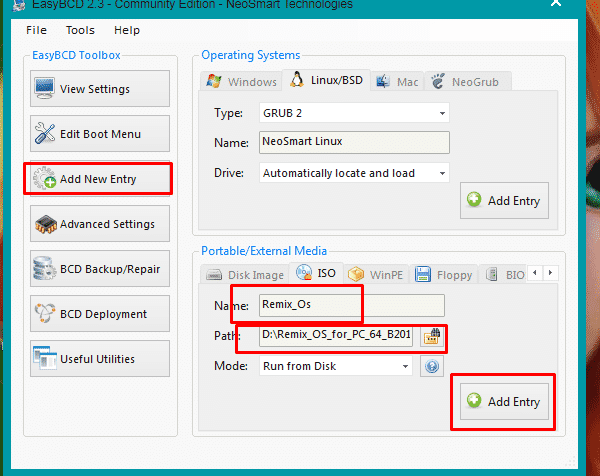This screenshot has width=600, height=476.
Task: Click the Windows flag tab icon
Action: 214,82
